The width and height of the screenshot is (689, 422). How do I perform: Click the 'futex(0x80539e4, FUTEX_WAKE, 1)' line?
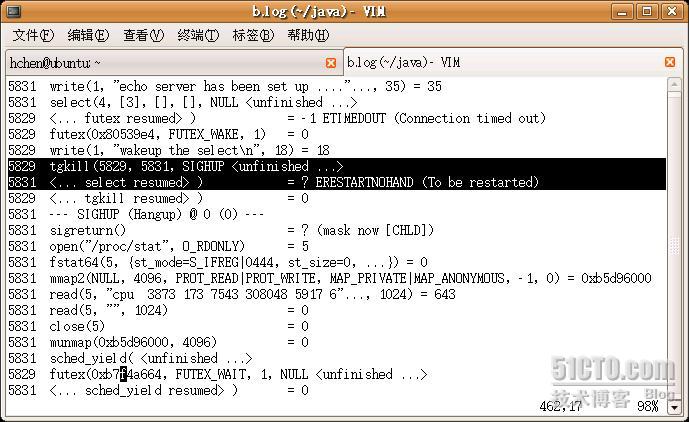tap(159, 134)
